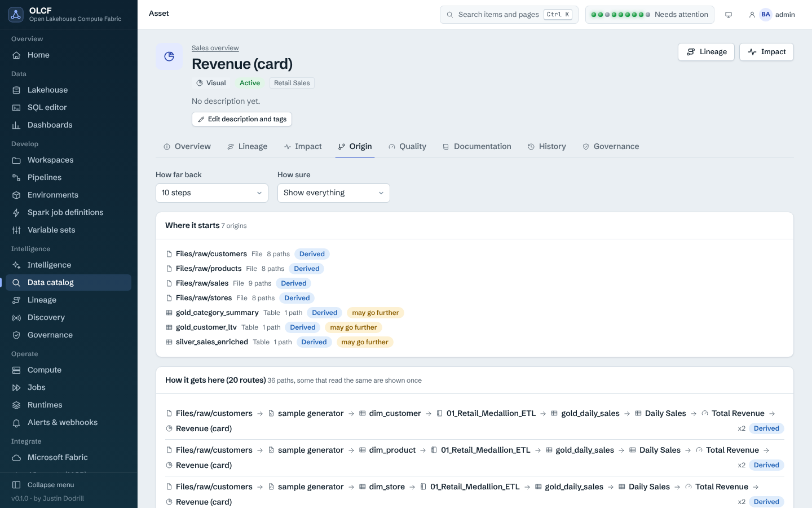Open the How far back dropdown
The height and width of the screenshot is (508, 812).
[212, 193]
